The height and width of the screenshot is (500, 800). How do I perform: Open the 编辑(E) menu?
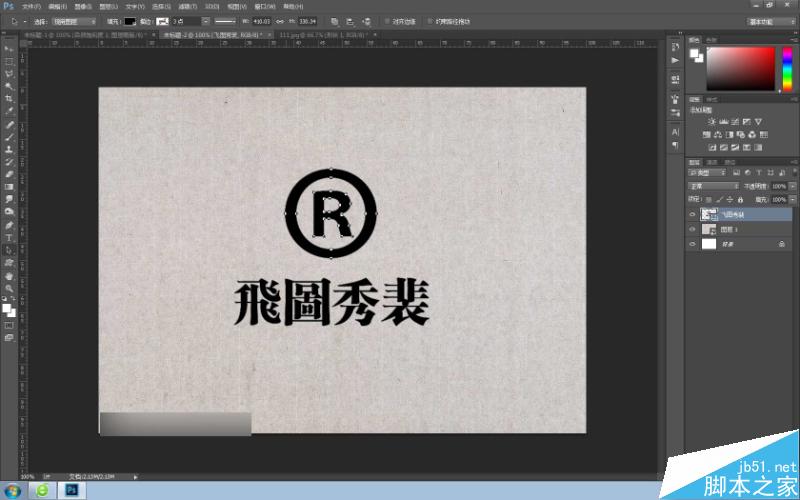tap(57, 7)
